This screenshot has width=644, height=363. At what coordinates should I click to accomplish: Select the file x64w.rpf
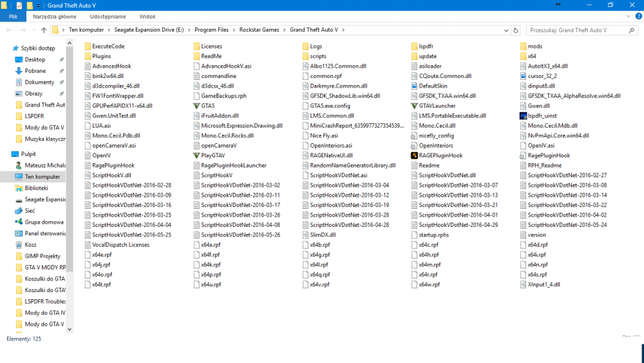[x=426, y=284]
